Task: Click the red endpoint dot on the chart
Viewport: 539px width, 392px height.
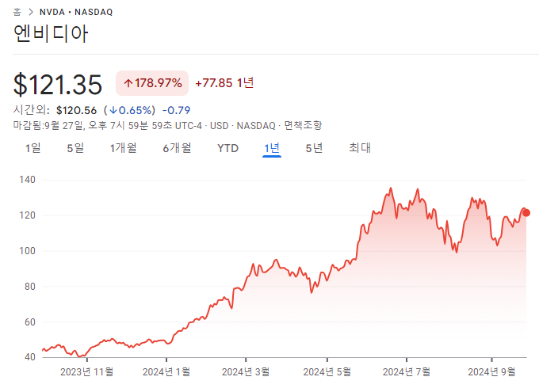Action: (x=526, y=213)
